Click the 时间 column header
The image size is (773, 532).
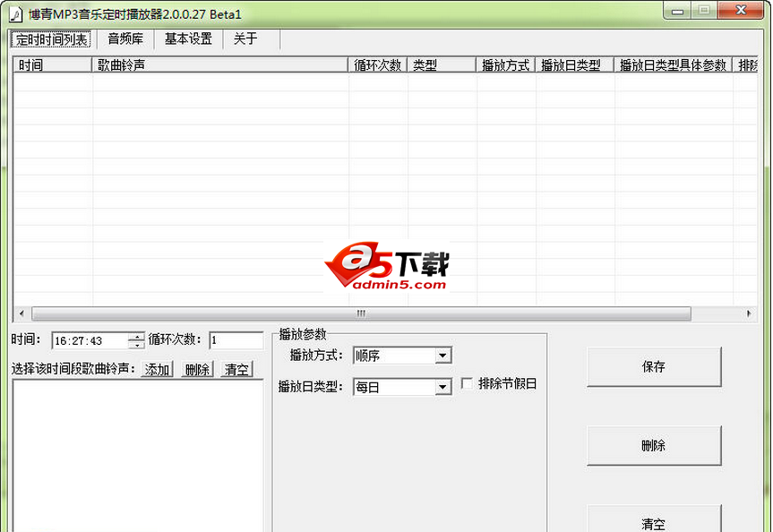coord(52,65)
